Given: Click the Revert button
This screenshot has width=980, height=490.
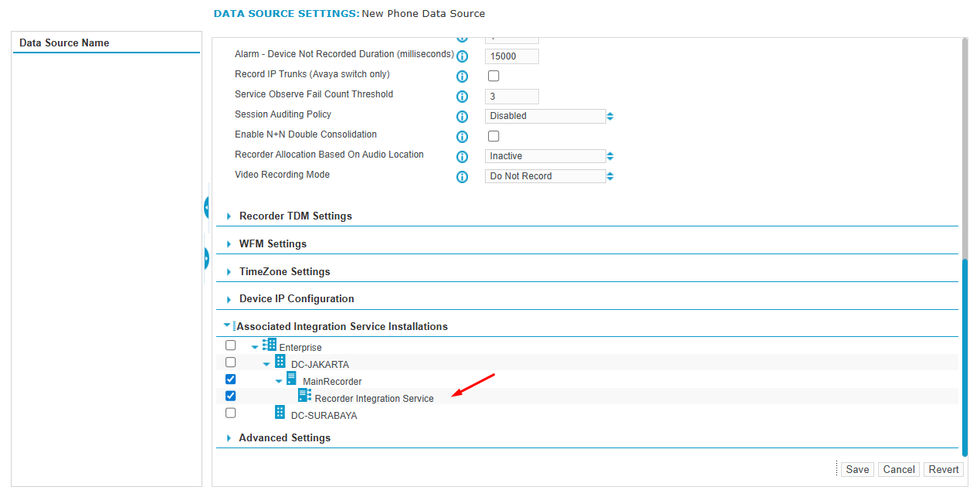Looking at the screenshot, I should tap(943, 469).
